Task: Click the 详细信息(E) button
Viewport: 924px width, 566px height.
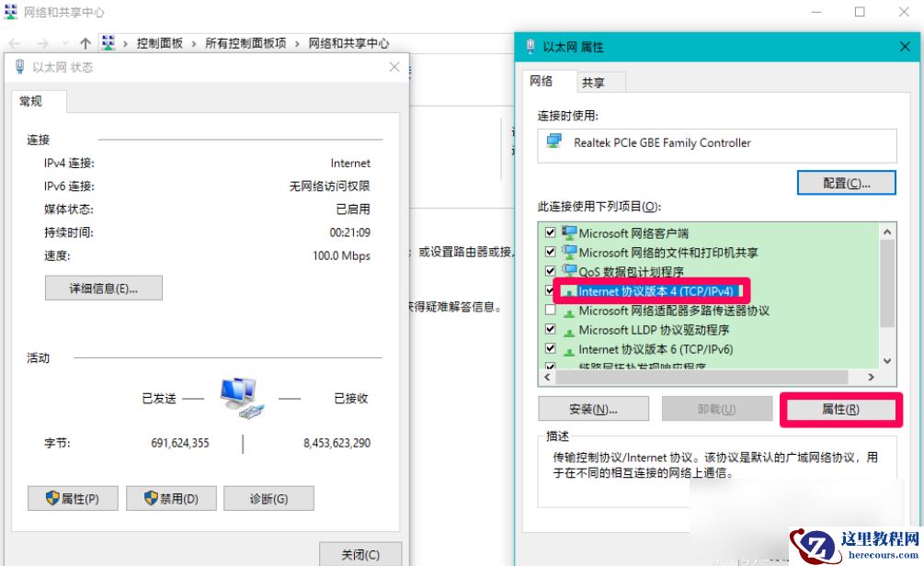Action: click(103, 288)
